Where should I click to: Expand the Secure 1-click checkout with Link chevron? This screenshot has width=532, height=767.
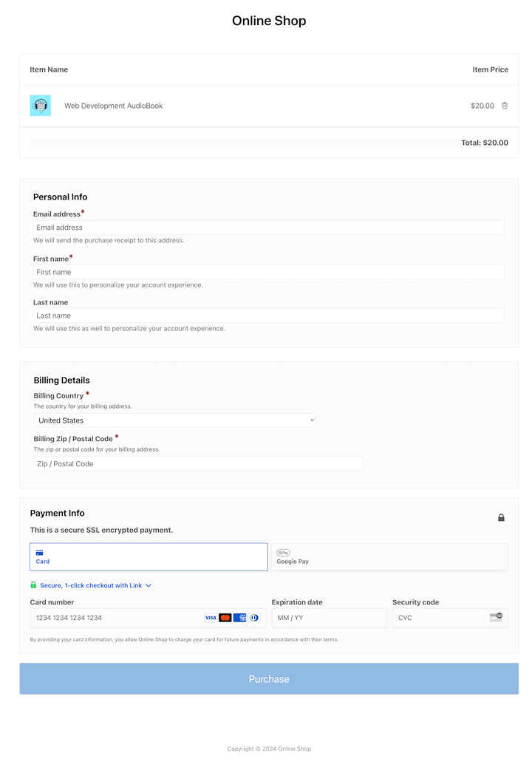click(149, 584)
